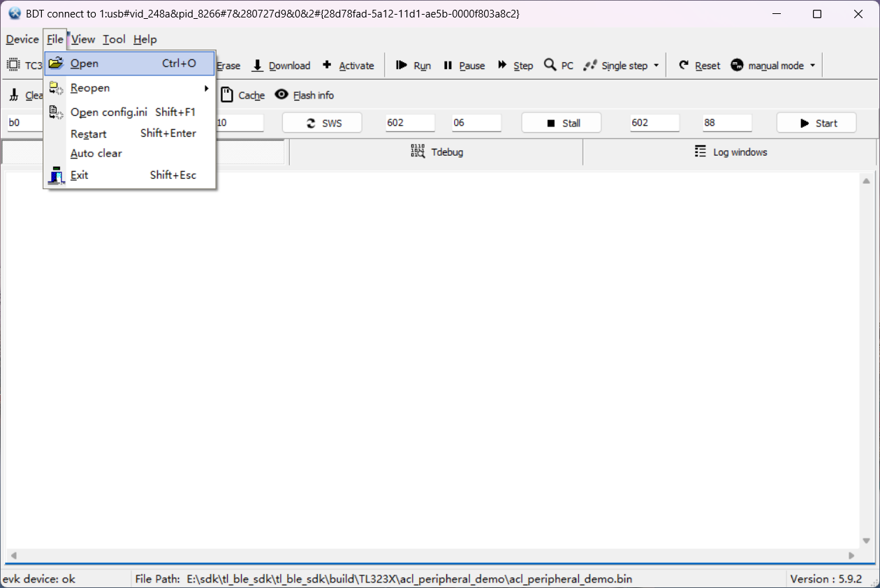Run the program with Run icon
The width and height of the screenshot is (880, 588).
click(x=402, y=65)
